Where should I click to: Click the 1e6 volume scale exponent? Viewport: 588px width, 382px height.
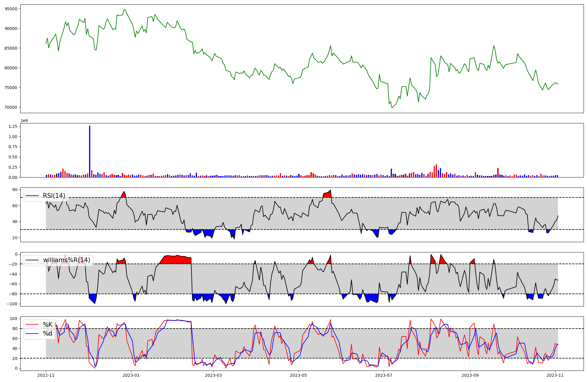[x=24, y=120]
